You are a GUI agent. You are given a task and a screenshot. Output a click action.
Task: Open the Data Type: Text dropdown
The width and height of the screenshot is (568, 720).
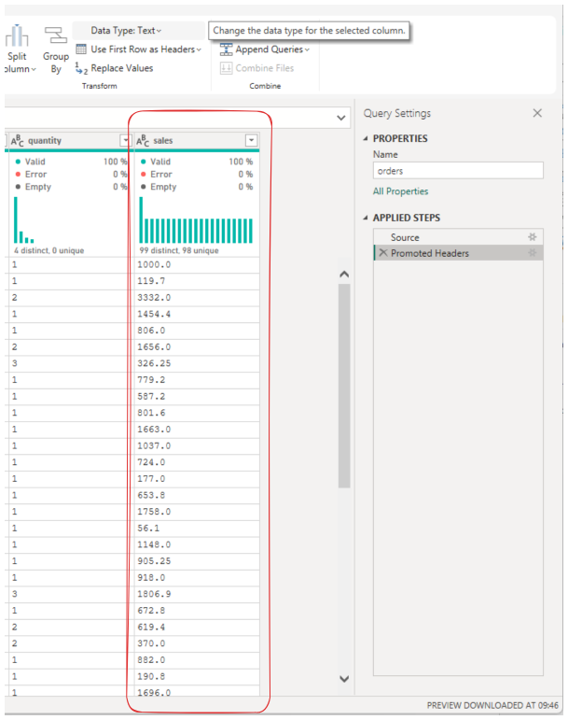coord(126,31)
